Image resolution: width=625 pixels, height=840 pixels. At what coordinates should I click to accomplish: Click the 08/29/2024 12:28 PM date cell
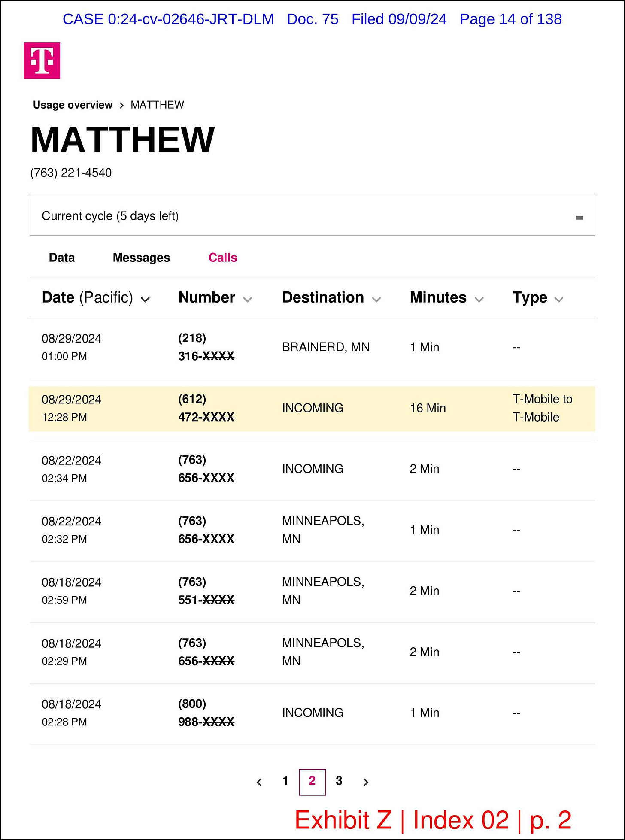click(72, 408)
